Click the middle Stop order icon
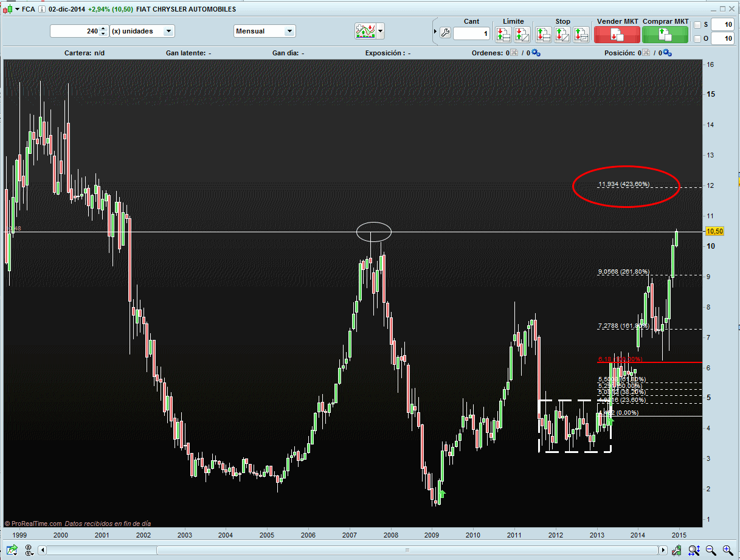The width and height of the screenshot is (740, 560). tap(562, 34)
